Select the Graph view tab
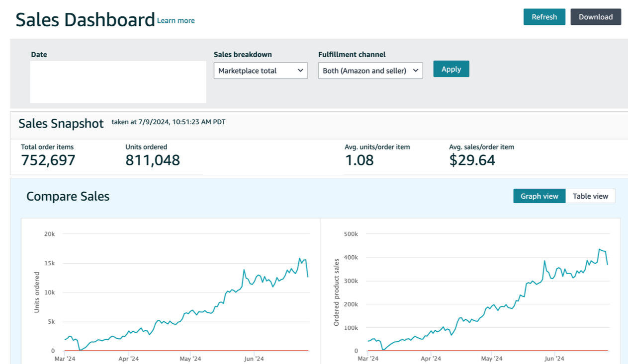628x364 pixels. pyautogui.click(x=539, y=196)
